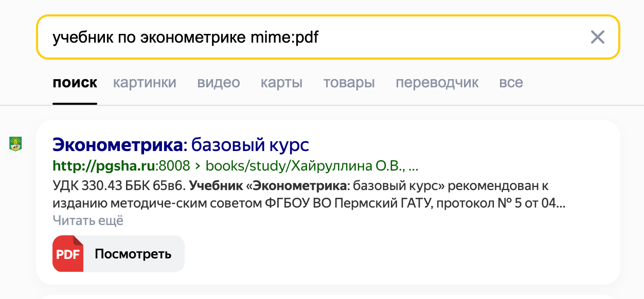Open the result Эконометрика: базовый курс

(x=181, y=144)
